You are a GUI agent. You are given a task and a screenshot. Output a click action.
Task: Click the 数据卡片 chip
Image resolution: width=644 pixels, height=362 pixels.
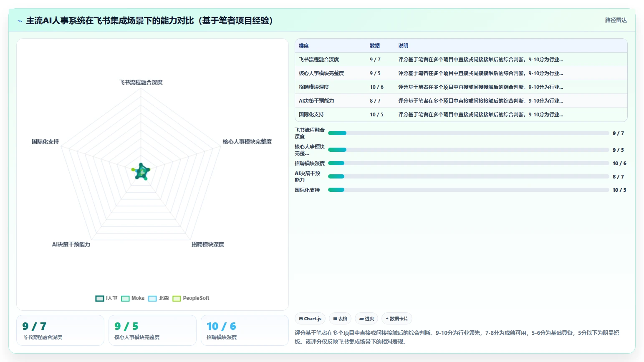point(397,319)
